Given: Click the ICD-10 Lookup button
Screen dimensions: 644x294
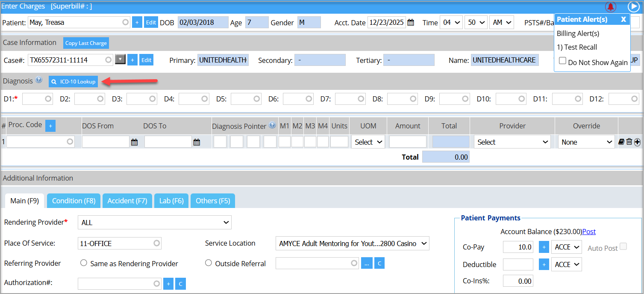Looking at the screenshot, I should (x=73, y=81).
